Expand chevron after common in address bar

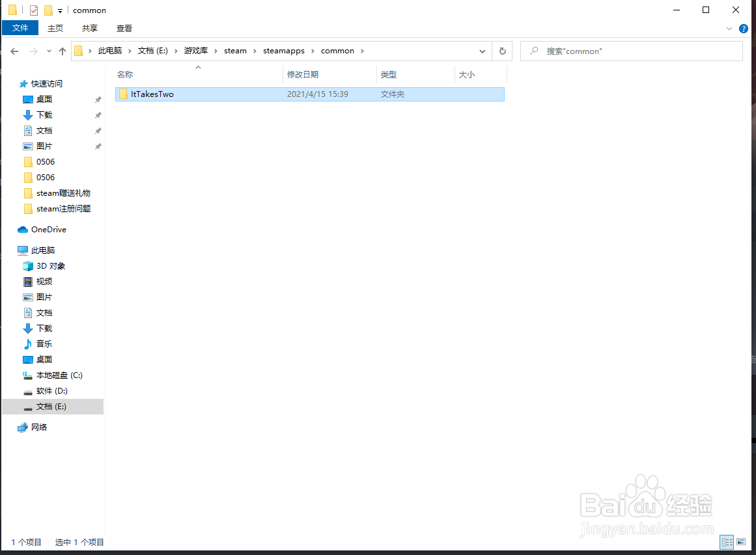pyautogui.click(x=362, y=51)
